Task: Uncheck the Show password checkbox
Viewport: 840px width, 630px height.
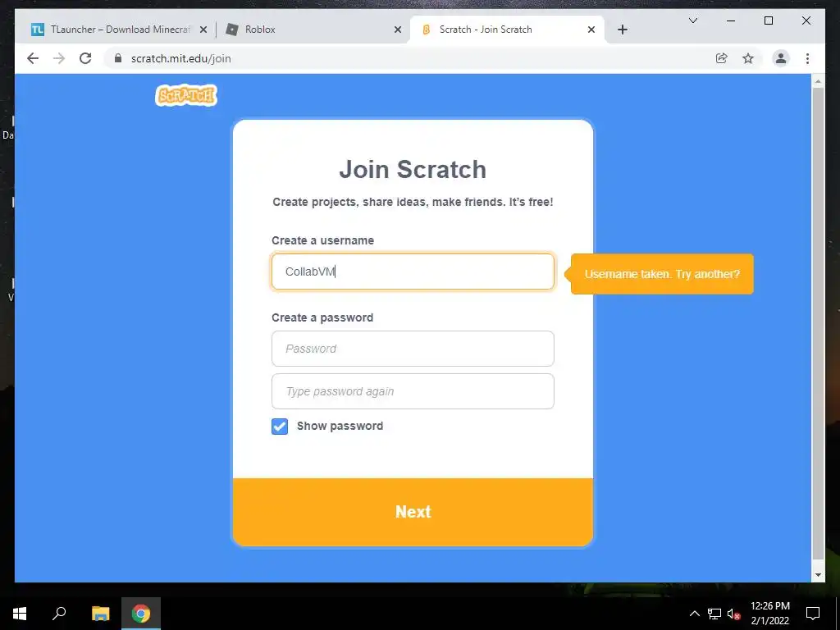Action: (280, 427)
